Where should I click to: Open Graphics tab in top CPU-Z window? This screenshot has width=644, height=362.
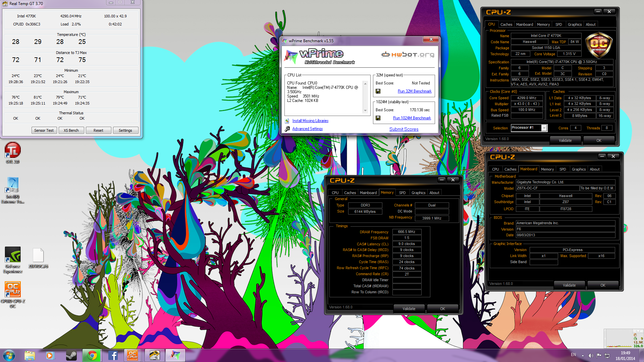tap(575, 24)
